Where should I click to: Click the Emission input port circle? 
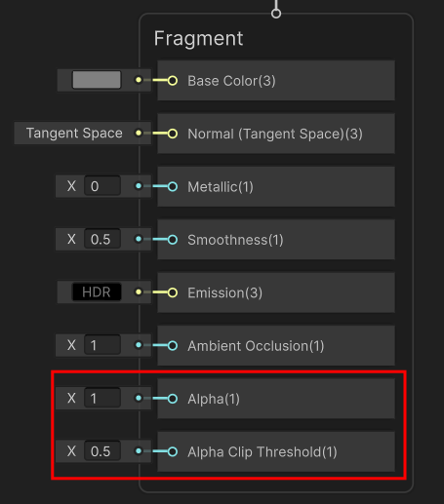173,292
